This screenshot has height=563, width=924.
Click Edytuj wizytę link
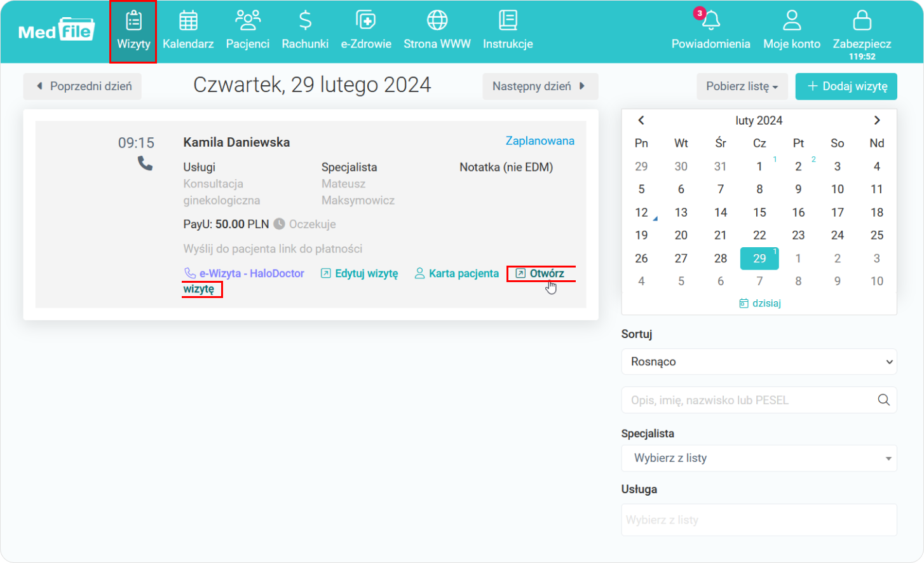[x=360, y=273]
